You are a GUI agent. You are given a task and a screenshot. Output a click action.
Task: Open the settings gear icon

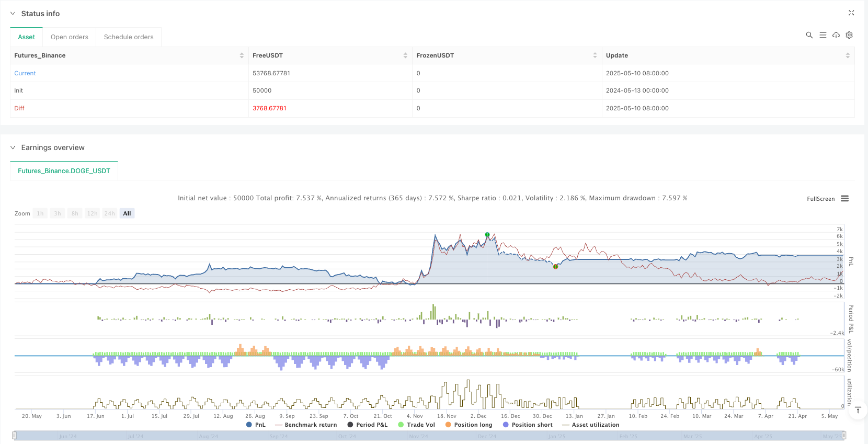[849, 35]
